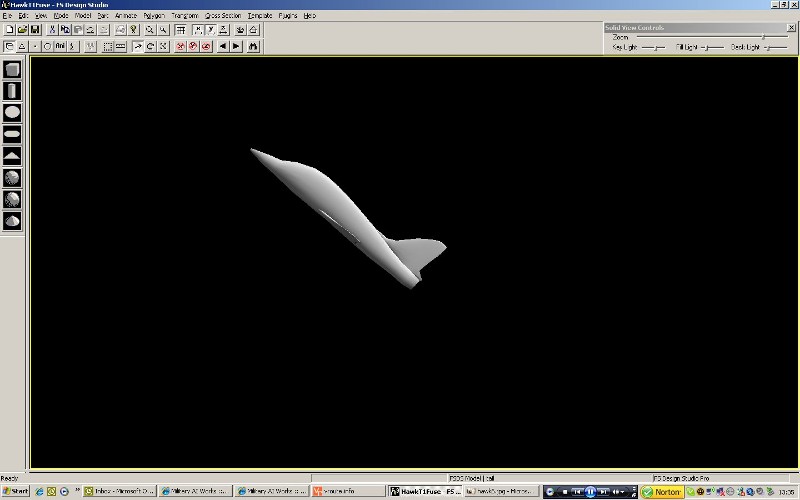Switch to Inbox Microsoft Outlook taskbar button
This screenshot has width=800, height=500.
tap(119, 491)
